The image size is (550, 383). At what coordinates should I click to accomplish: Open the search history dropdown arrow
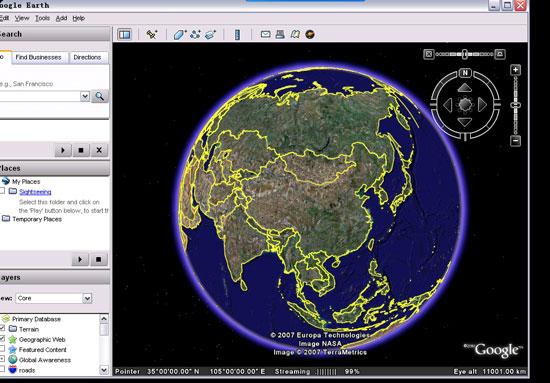[85, 96]
